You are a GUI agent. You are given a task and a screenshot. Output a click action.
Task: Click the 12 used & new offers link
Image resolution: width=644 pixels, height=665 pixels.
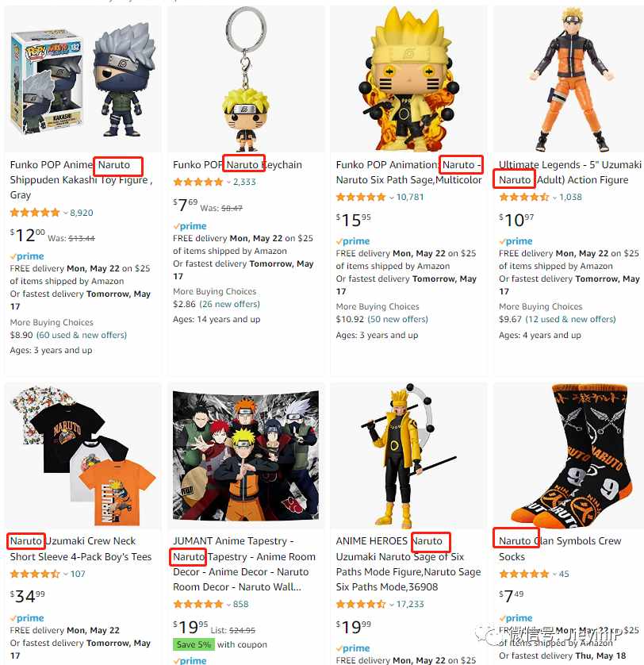point(570,319)
